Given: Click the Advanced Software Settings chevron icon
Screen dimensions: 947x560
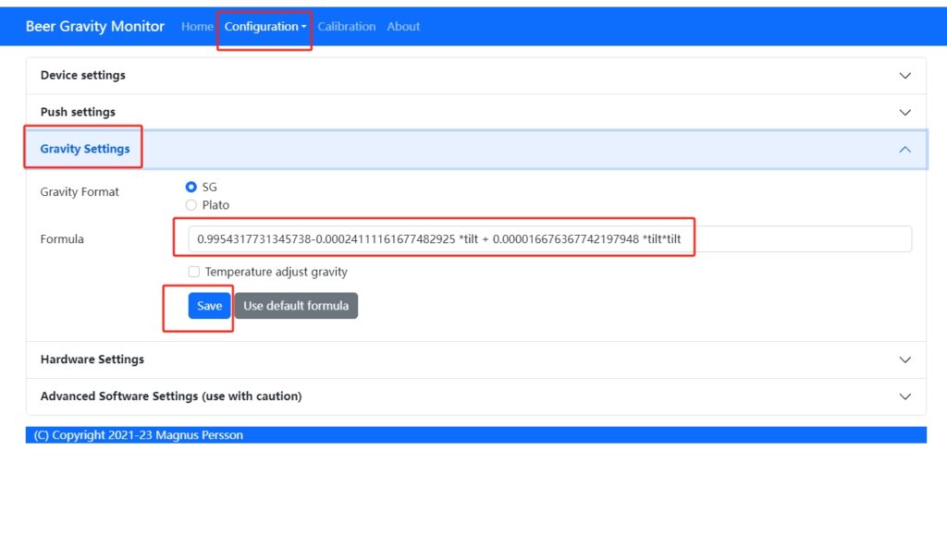Looking at the screenshot, I should pos(904,396).
